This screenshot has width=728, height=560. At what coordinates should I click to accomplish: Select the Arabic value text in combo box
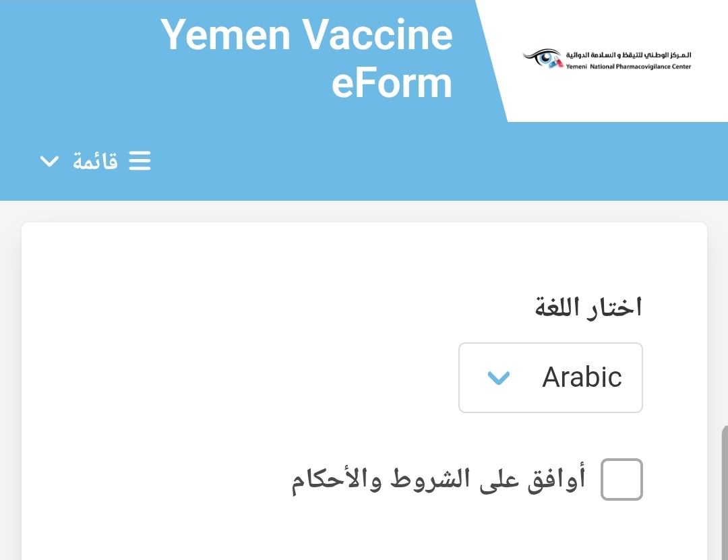(x=582, y=377)
